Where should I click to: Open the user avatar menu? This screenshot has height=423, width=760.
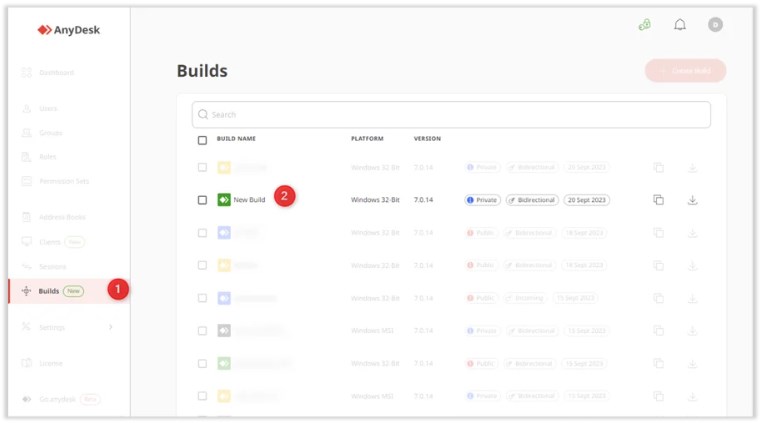(715, 25)
